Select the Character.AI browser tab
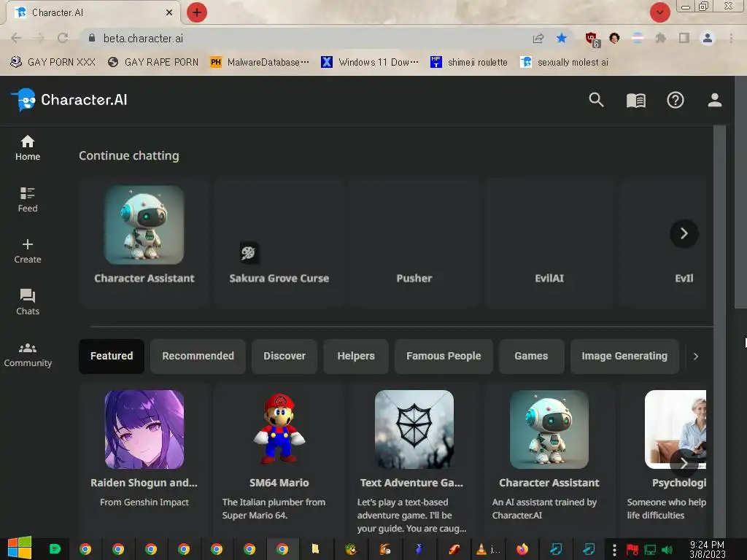Image resolution: width=747 pixels, height=560 pixels. 93,12
